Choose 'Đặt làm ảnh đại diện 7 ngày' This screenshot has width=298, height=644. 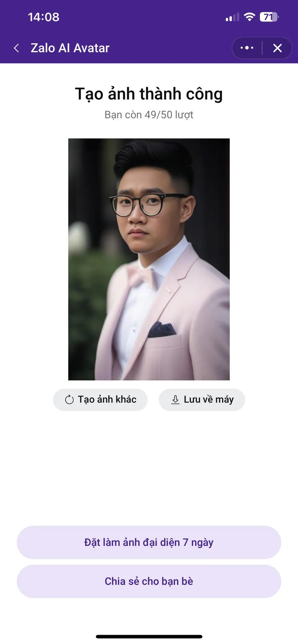tap(149, 542)
